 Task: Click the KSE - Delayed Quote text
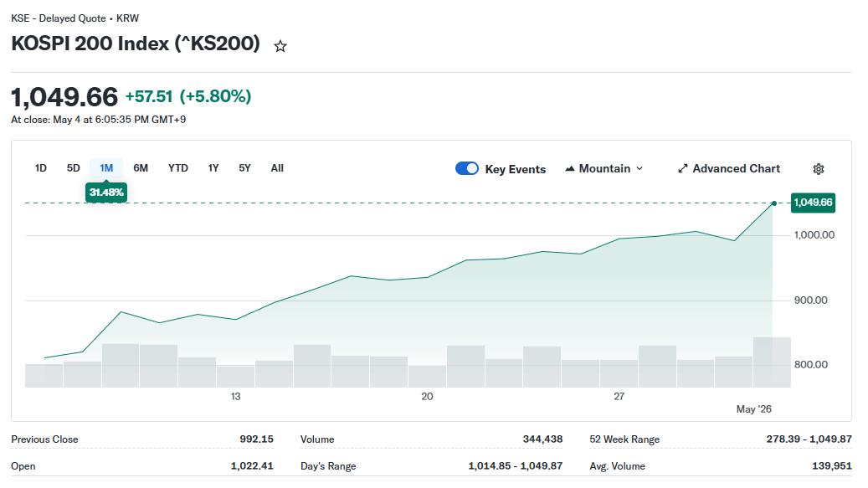click(x=58, y=18)
